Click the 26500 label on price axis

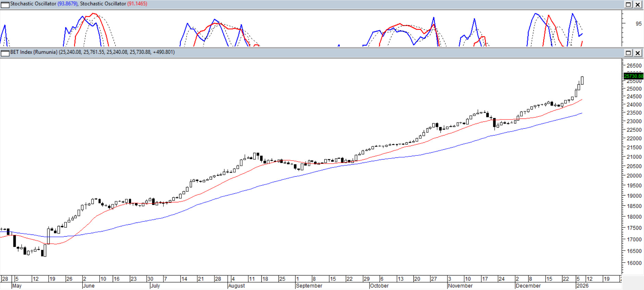(x=634, y=66)
